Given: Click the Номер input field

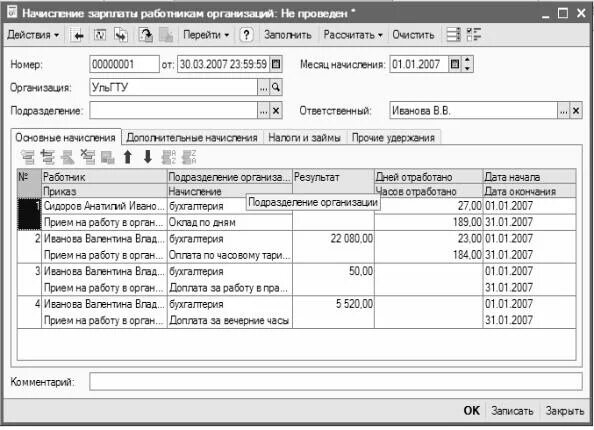Looking at the screenshot, I should click(x=124, y=64).
